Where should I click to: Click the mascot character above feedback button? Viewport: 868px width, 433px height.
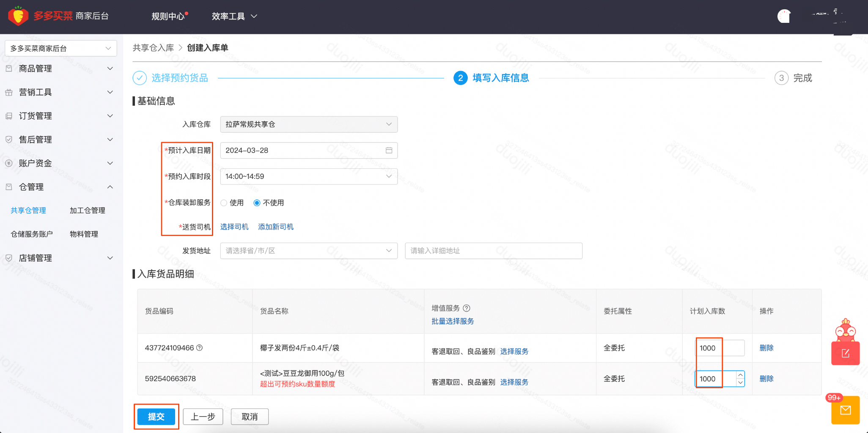(x=845, y=330)
